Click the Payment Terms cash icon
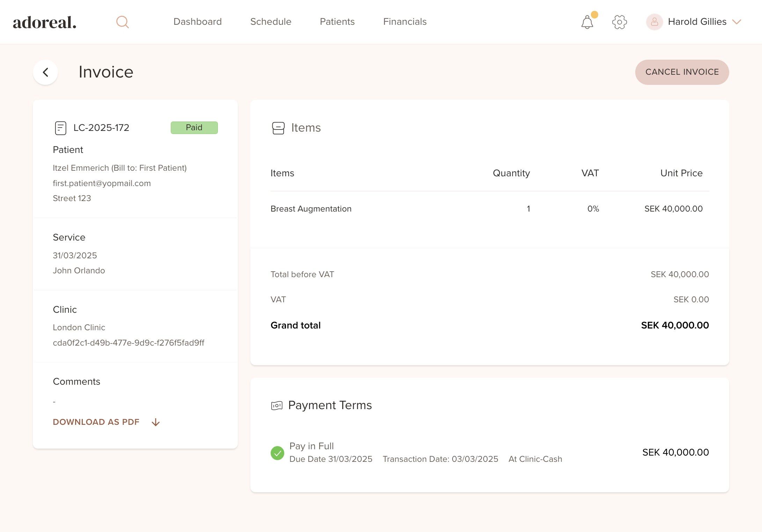The height and width of the screenshot is (532, 762). [277, 406]
